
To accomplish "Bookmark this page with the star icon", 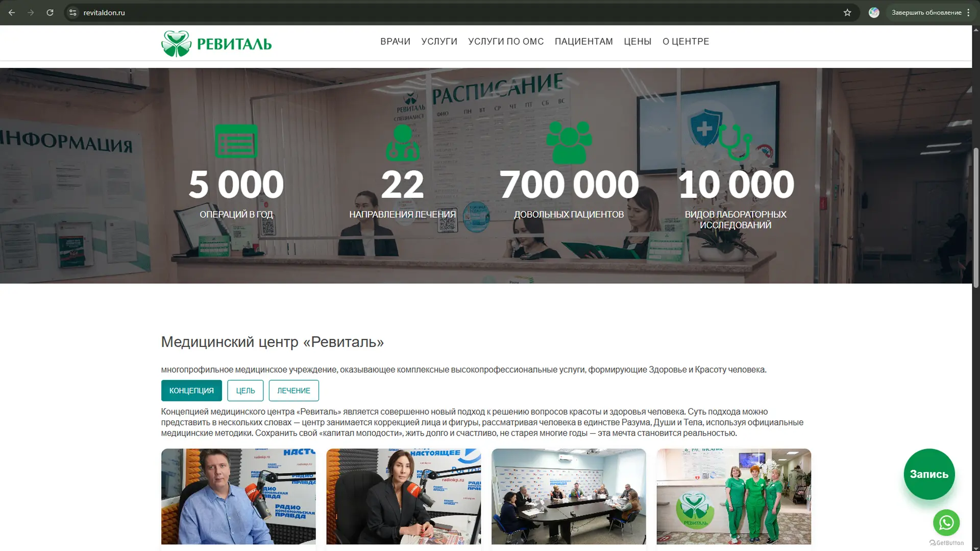I will [847, 13].
